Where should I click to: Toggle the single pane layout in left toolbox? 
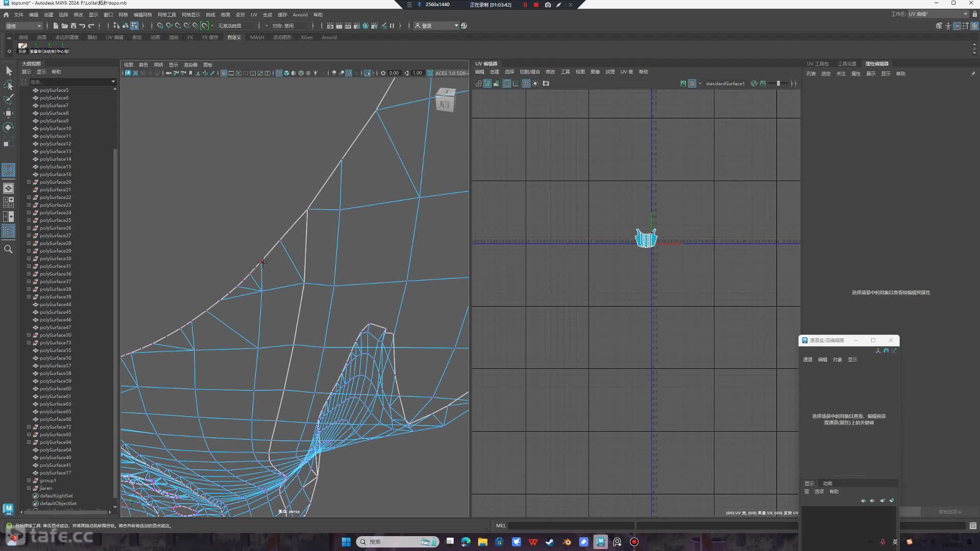click(x=9, y=188)
